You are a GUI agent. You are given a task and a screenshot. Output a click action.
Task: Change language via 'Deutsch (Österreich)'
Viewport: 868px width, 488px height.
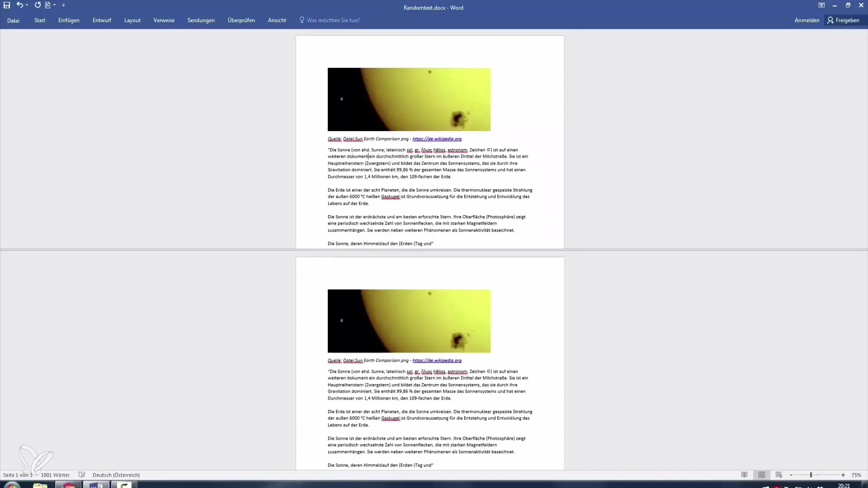click(116, 475)
